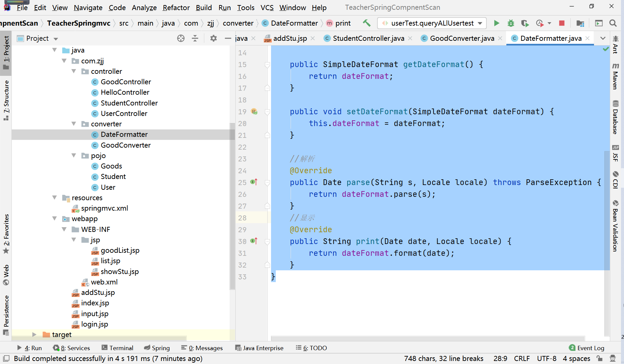Toggle the 7: Structure side panel
This screenshot has height=364, width=624.
tap(6, 100)
